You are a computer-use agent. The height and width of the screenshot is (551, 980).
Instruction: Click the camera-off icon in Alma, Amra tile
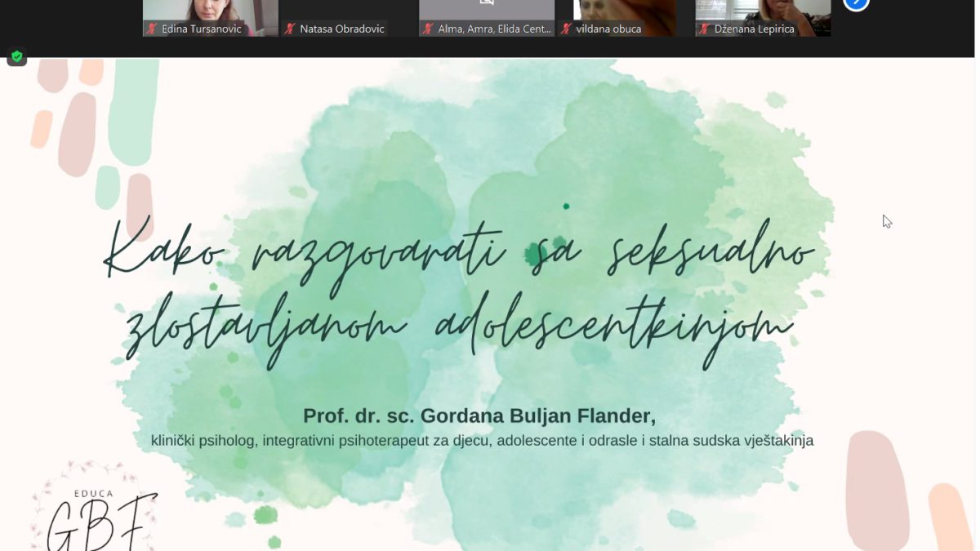pyautogui.click(x=487, y=2)
